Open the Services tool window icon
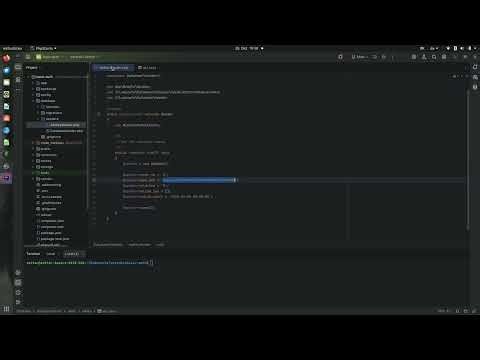Viewport: 480px width, 360px height. [x=18, y=273]
